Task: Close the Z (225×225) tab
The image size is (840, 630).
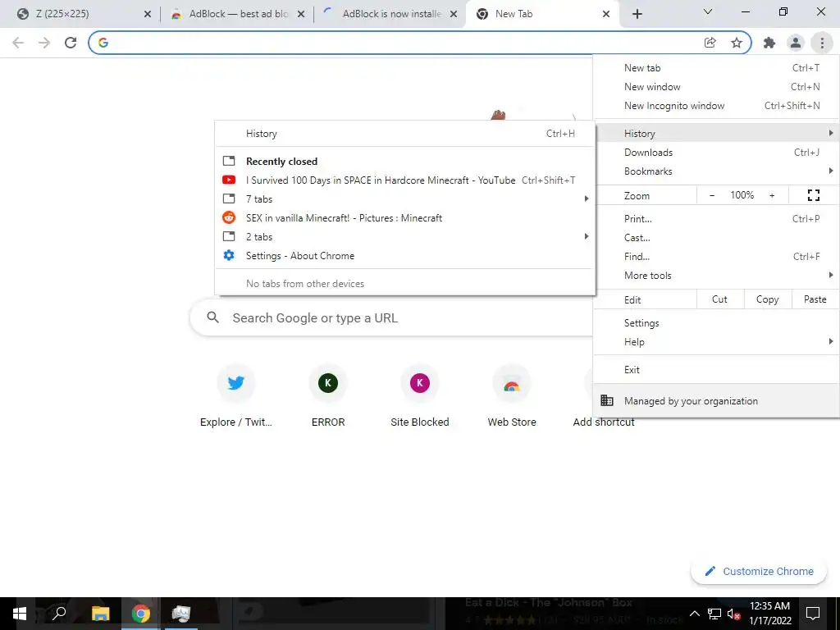Action: [x=148, y=14]
